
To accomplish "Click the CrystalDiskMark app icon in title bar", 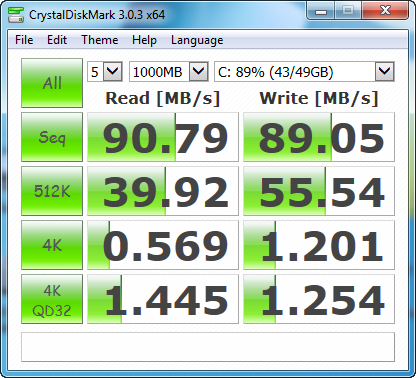I will point(16,14).
